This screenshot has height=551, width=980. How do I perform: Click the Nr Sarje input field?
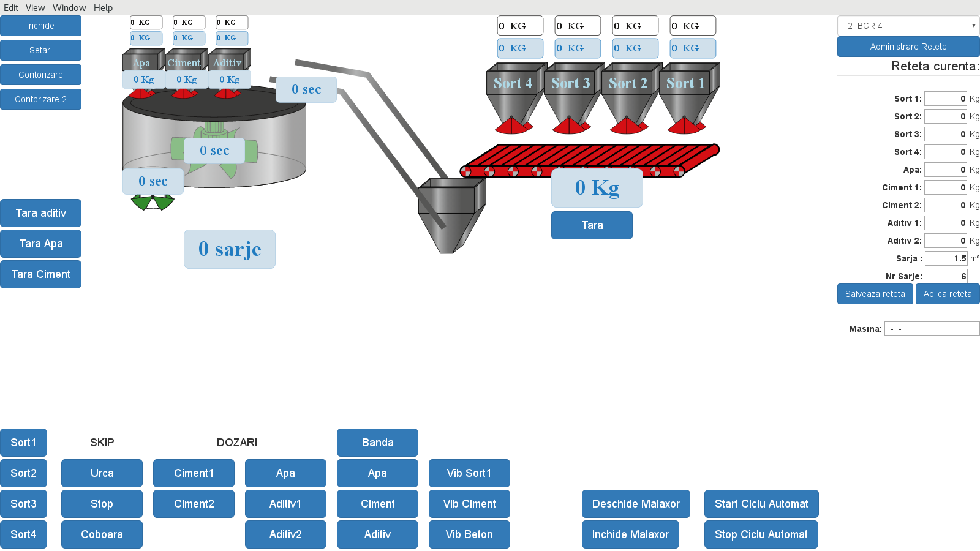(946, 276)
